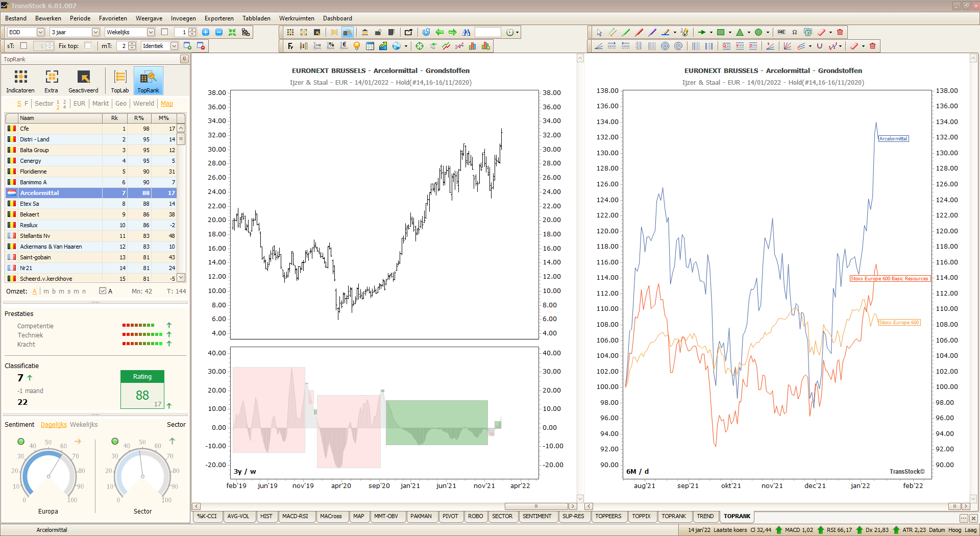This screenshot has width=980, height=536.
Task: Open the Wekelijks frequency dropdown
Action: tap(151, 32)
